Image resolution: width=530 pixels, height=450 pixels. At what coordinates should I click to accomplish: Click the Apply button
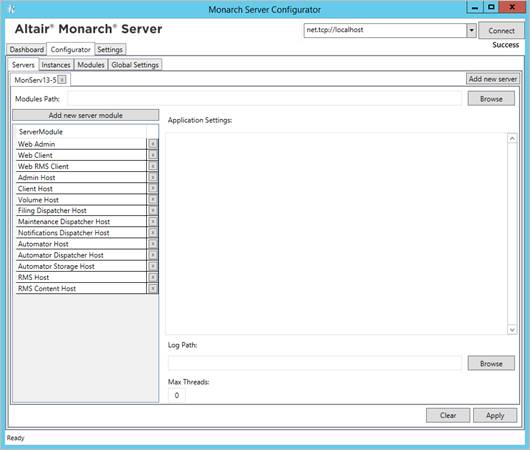click(495, 415)
